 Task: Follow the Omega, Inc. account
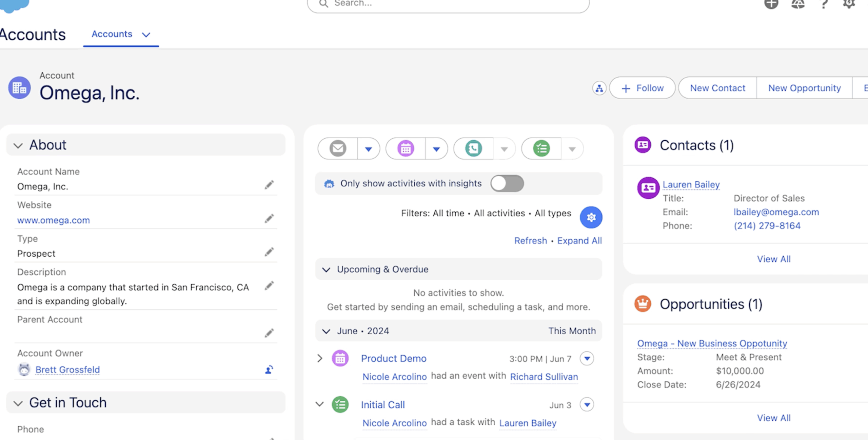click(642, 88)
